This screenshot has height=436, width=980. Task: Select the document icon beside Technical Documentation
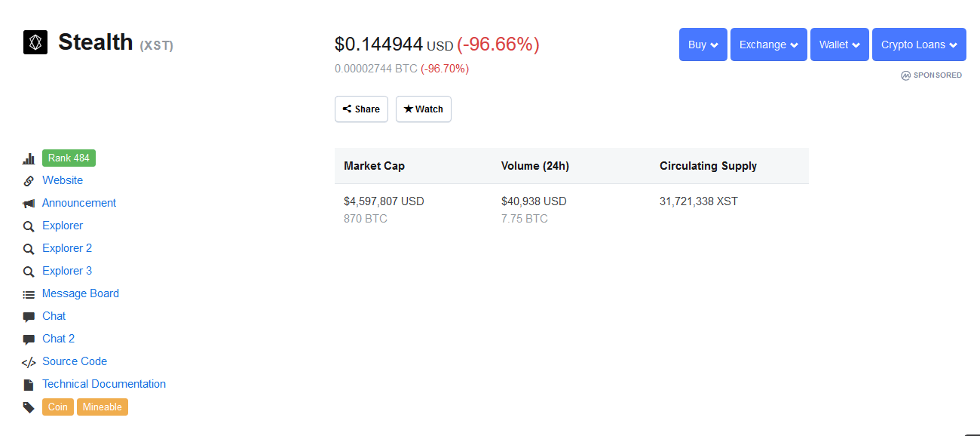(29, 383)
